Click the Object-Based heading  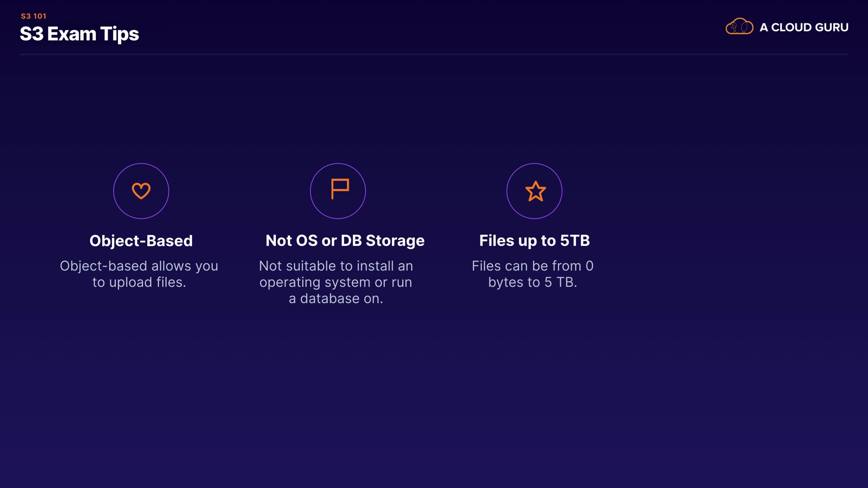tap(141, 241)
